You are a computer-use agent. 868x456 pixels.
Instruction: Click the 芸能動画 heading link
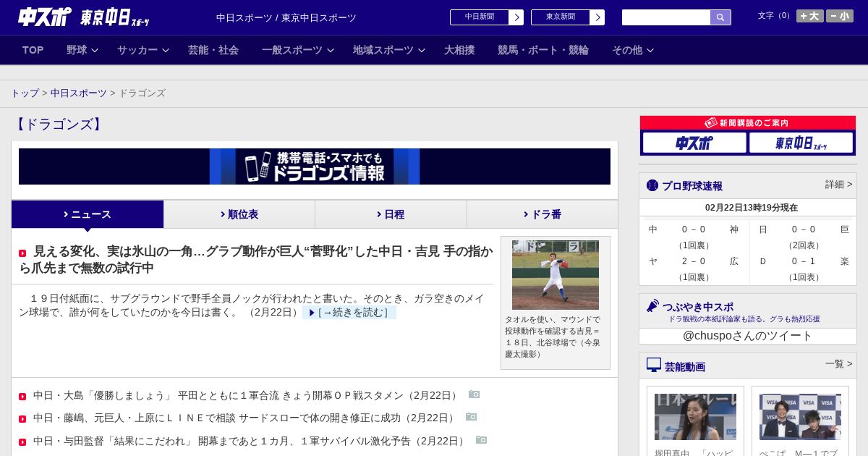(685, 367)
